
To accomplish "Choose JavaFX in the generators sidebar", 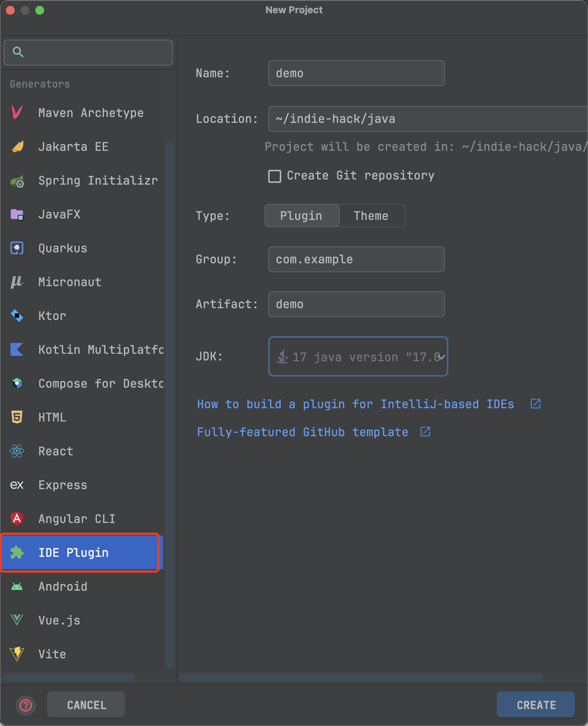I will coord(60,214).
